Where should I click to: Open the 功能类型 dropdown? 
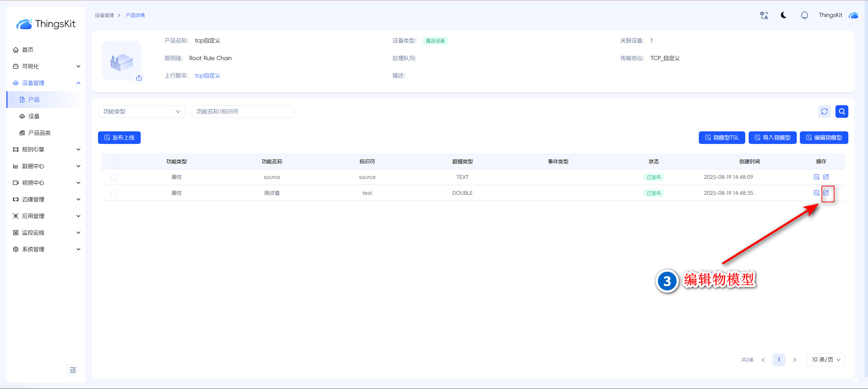pyautogui.click(x=141, y=111)
